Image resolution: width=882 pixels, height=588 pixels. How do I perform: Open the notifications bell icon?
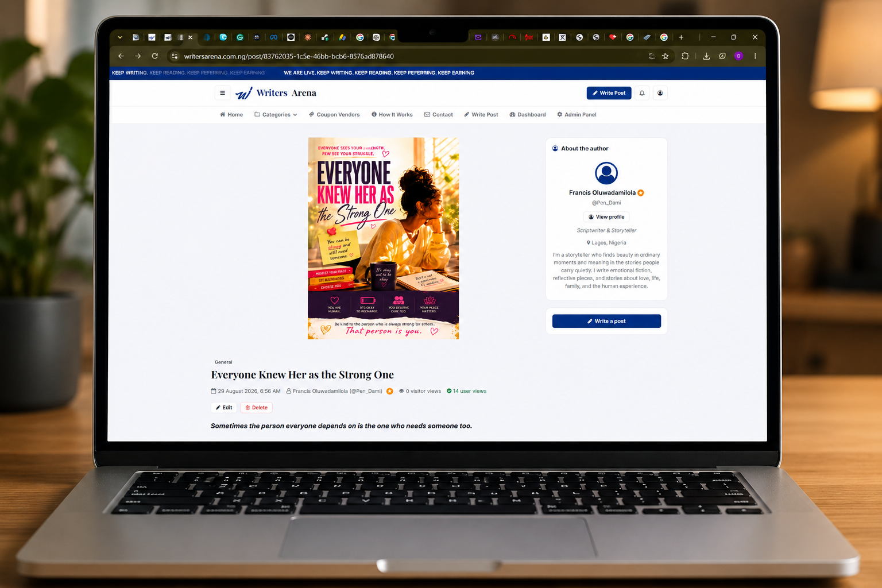click(x=642, y=93)
